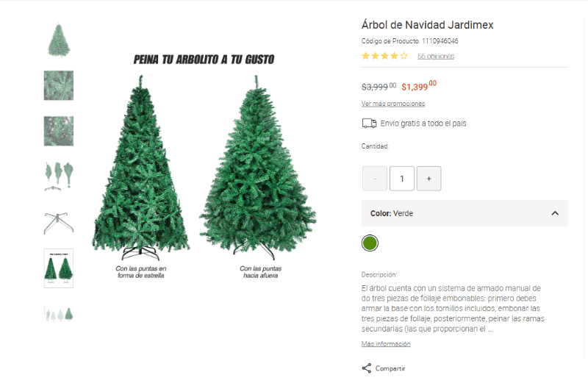Click the star rating icons
This screenshot has width=588, height=386.
click(384, 57)
